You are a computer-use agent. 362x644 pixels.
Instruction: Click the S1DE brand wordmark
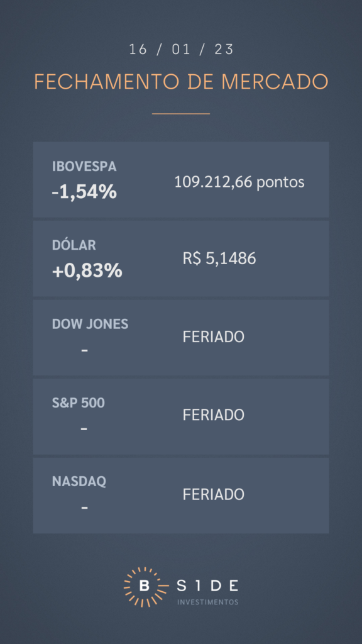click(207, 586)
